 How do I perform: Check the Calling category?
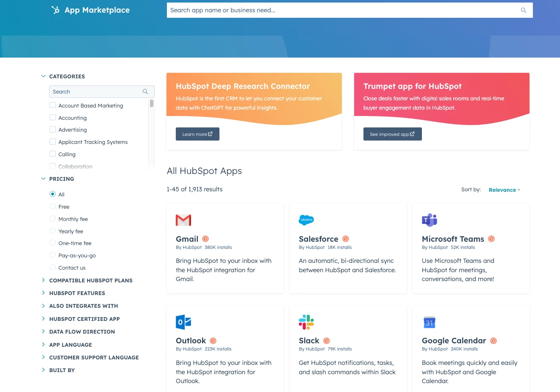coord(53,154)
